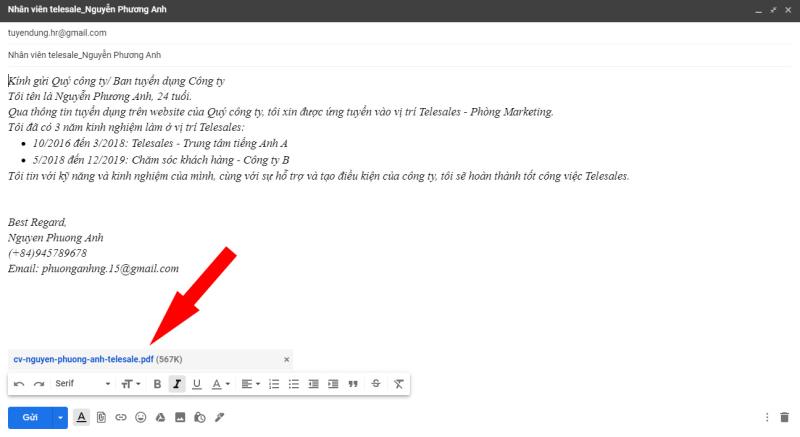Insert a bulleted list
The image size is (800, 437).
294,384
